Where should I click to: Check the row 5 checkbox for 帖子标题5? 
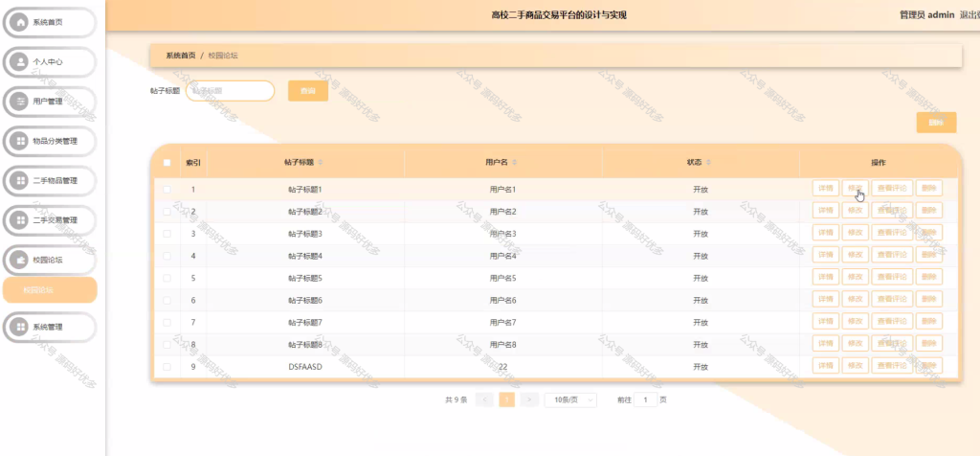[167, 278]
